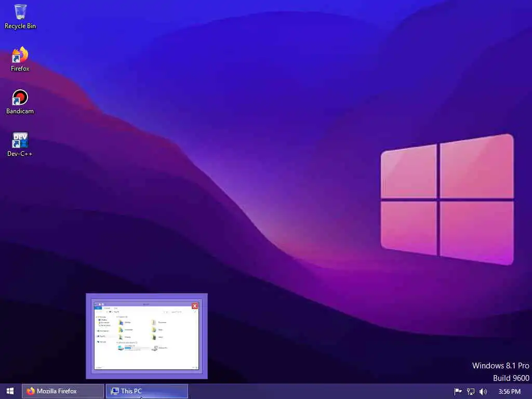
Task: Switch to Mozilla Firefox taskbar button
Action: tap(63, 391)
